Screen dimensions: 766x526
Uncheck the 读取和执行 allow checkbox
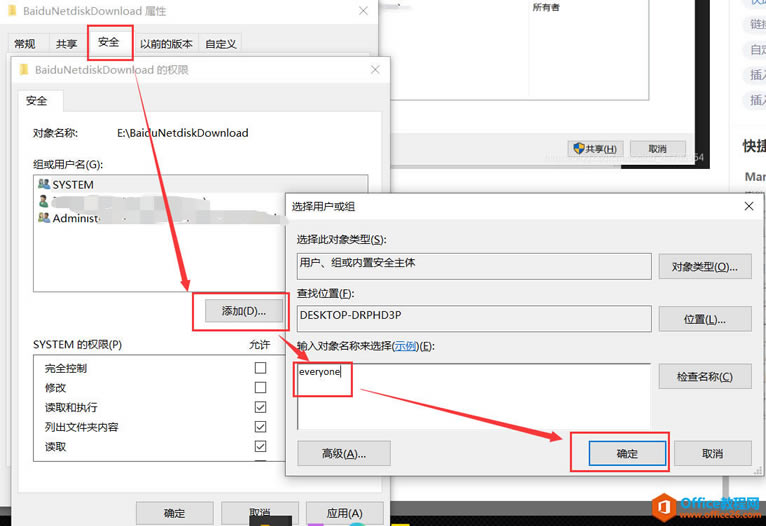(x=260, y=407)
